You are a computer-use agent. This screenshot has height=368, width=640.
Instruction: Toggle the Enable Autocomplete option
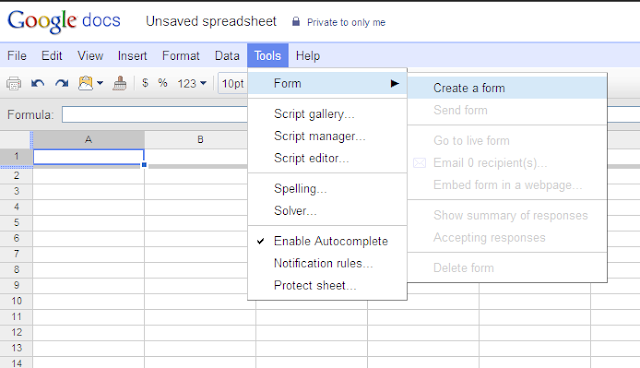[x=327, y=241]
